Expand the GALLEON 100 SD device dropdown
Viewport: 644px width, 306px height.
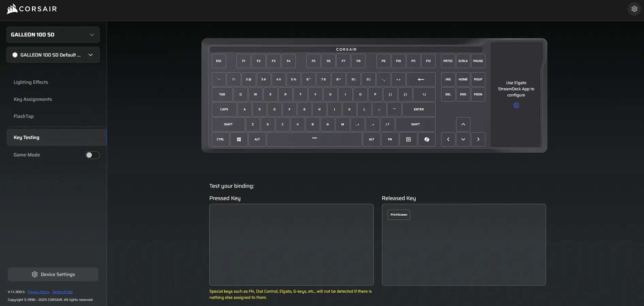pyautogui.click(x=53, y=35)
